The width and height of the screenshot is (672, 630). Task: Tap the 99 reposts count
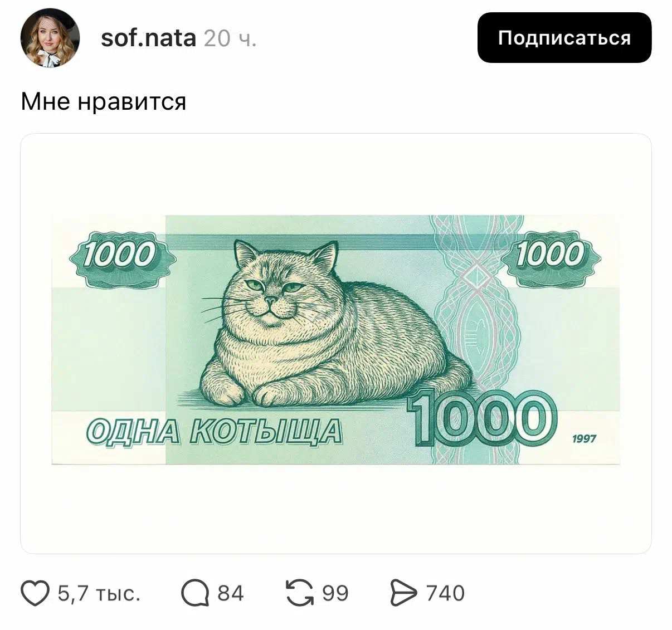coord(335,594)
